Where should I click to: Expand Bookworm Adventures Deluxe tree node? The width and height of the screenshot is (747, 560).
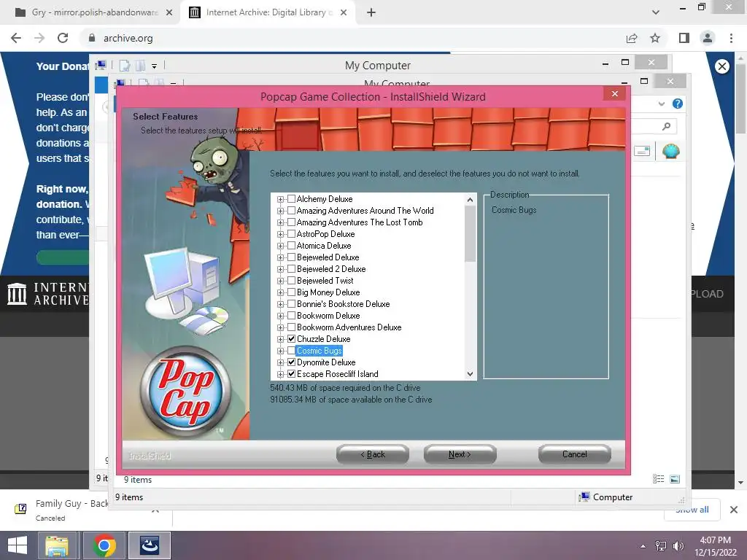pos(281,327)
